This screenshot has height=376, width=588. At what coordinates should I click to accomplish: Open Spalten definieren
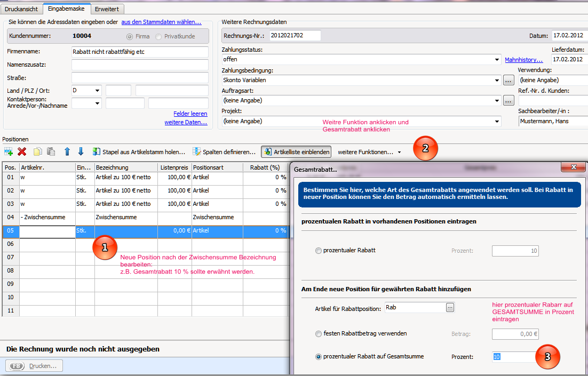coord(224,152)
